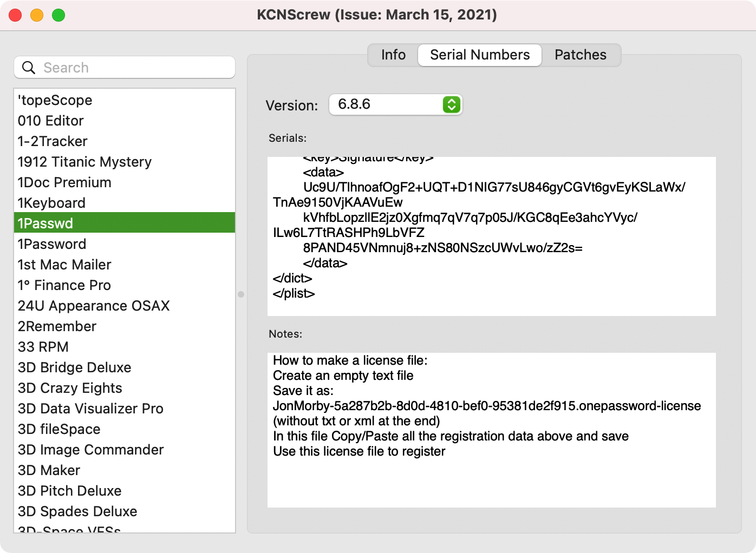
Task: Switch to the Info tab
Action: [393, 55]
